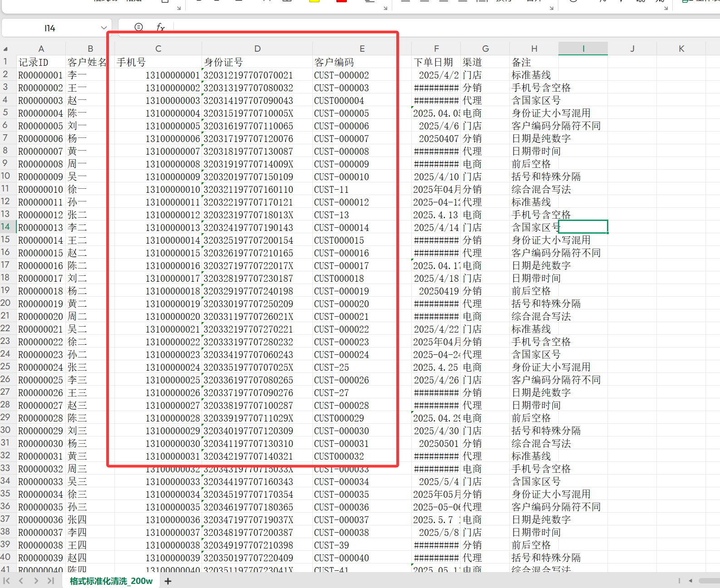Screen dimensions: 720x588
Task: Click the zoom lookup icon beside fx
Action: pos(139,28)
